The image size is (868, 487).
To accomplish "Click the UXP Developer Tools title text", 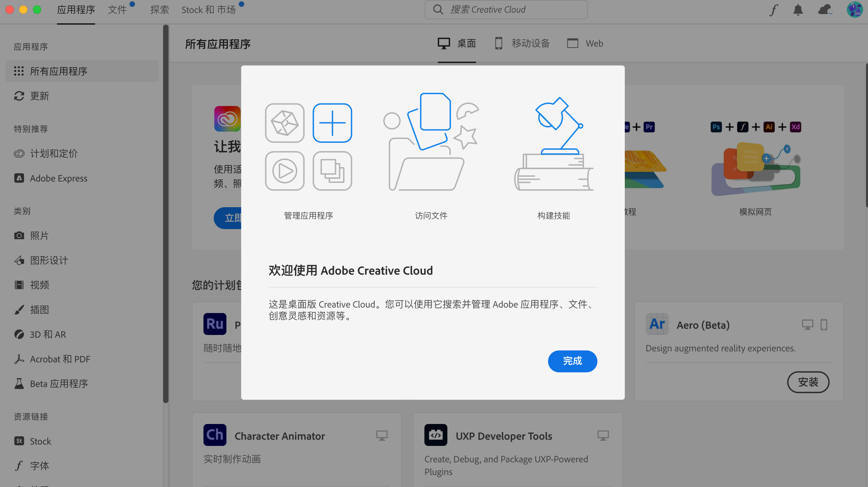I will (x=504, y=436).
